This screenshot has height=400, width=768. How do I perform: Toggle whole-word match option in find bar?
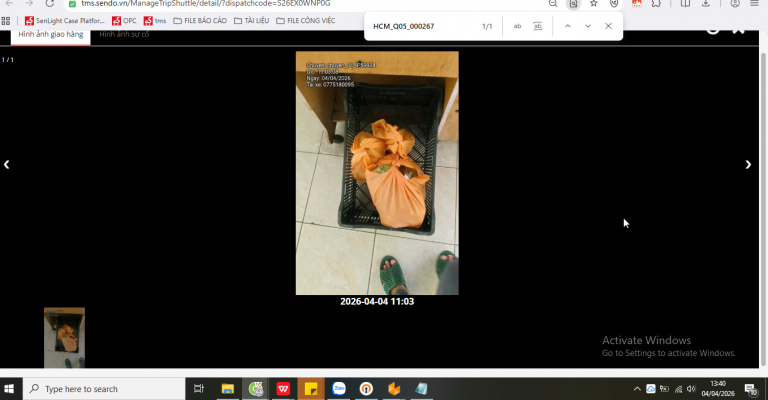[x=537, y=26]
